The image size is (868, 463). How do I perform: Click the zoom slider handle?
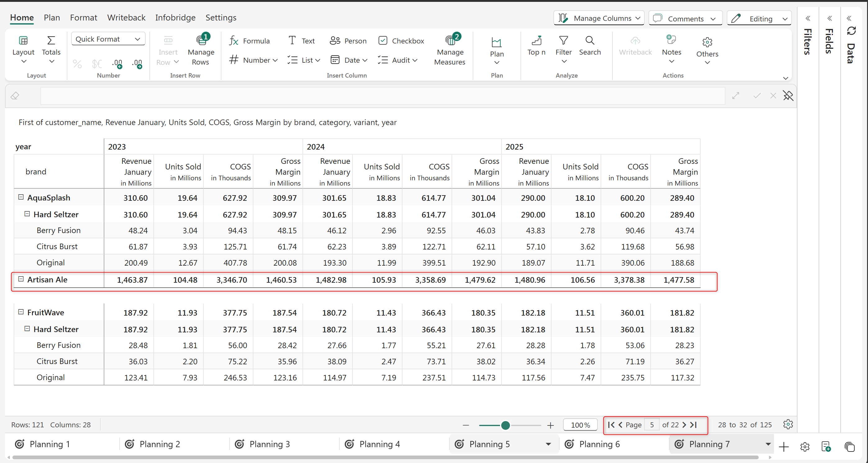click(x=505, y=425)
